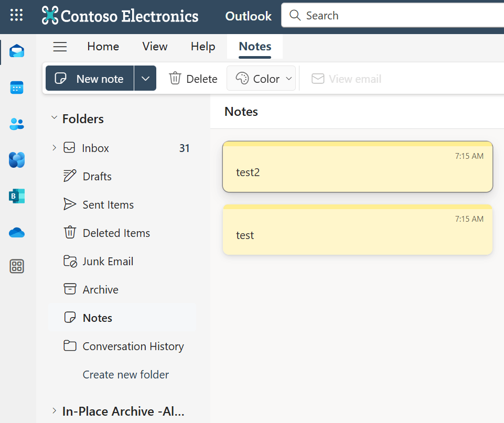The width and height of the screenshot is (504, 423).
Task: Open the New note dropdown arrow
Action: [145, 79]
